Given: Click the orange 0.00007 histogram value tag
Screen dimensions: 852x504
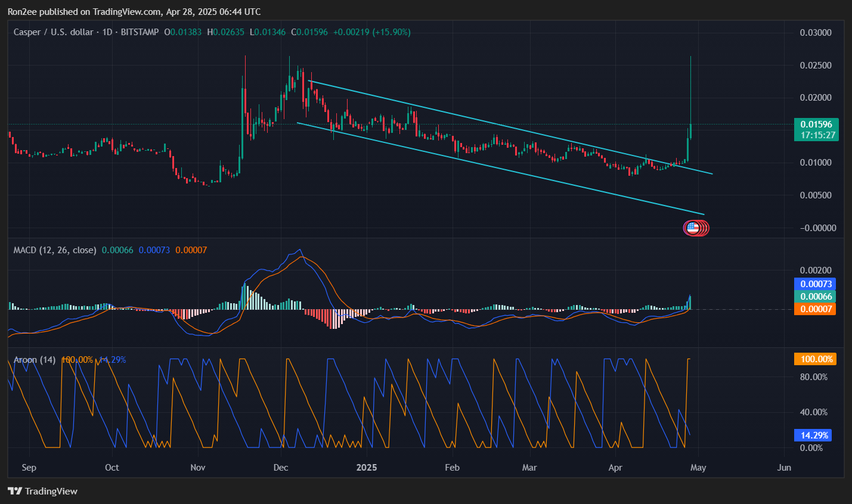Looking at the screenshot, I should pos(814,309).
